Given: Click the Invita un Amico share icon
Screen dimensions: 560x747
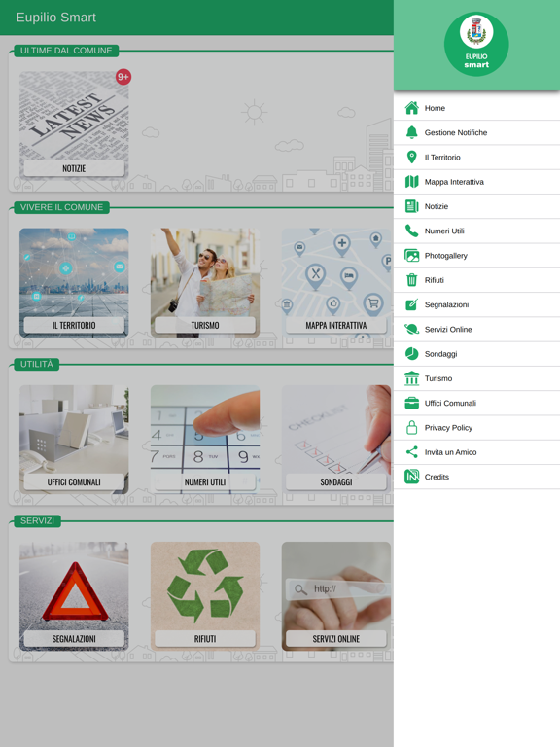Looking at the screenshot, I should [411, 452].
